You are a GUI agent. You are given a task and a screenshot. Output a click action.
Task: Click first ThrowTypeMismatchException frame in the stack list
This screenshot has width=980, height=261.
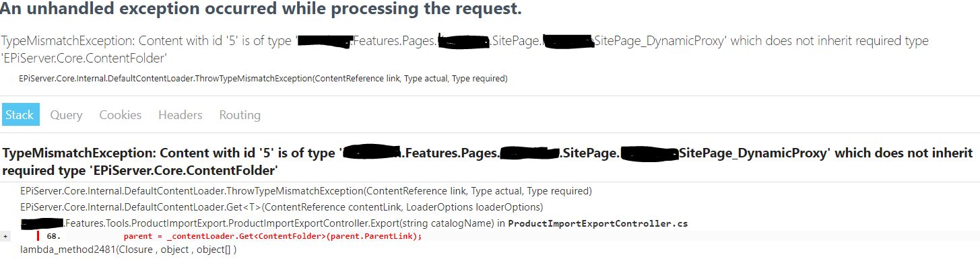click(306, 191)
